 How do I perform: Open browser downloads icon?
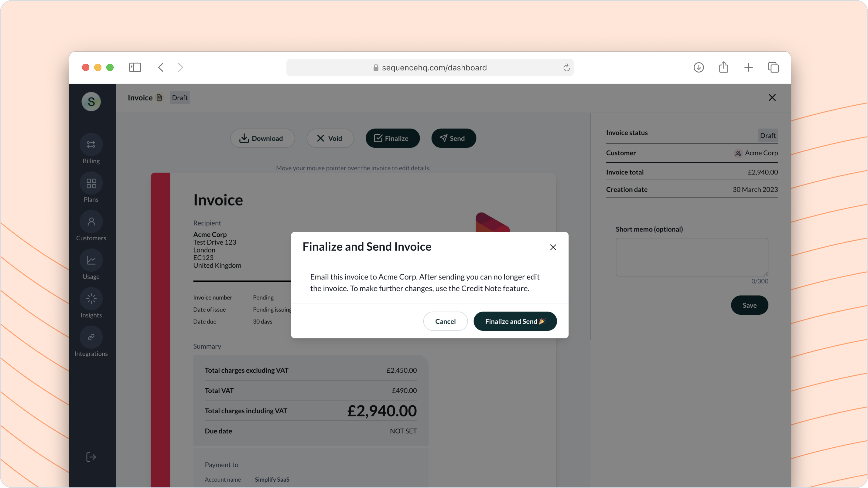pyautogui.click(x=699, y=67)
